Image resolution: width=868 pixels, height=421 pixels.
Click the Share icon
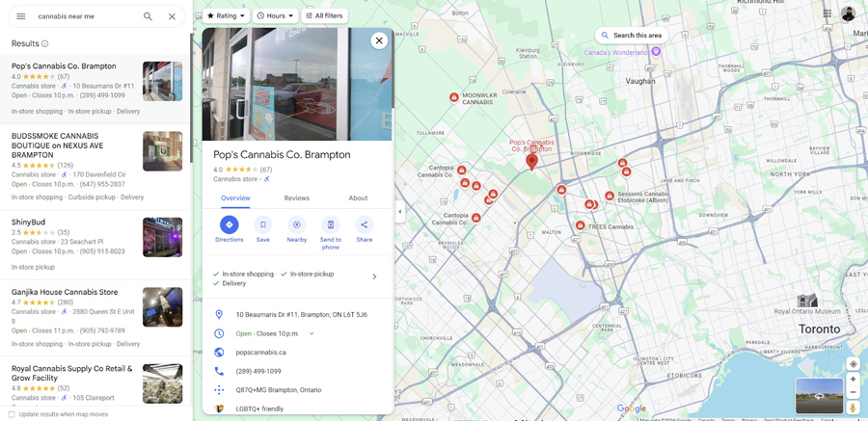click(x=365, y=224)
